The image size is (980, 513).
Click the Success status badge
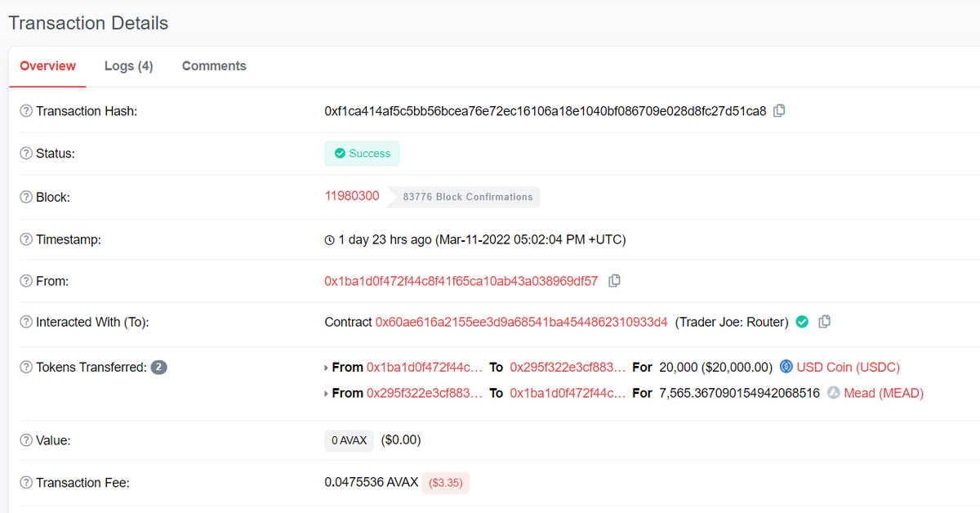pos(363,154)
